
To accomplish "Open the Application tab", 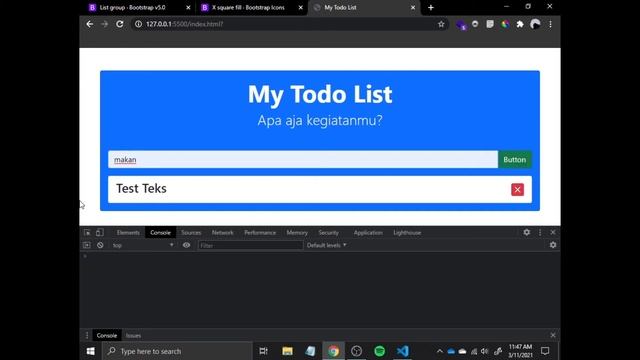I will (x=368, y=233).
